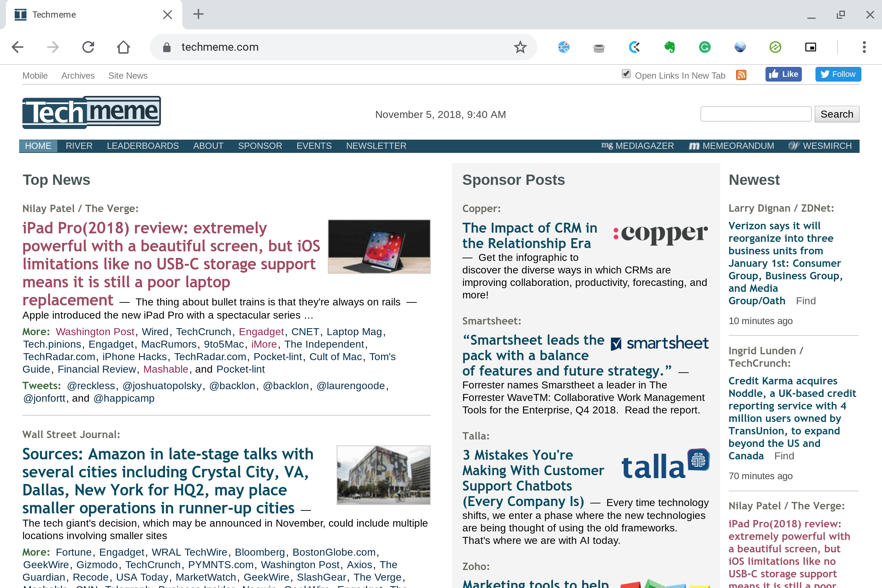
Task: Visit the MEMEORANDUM sister site
Action: click(x=732, y=146)
